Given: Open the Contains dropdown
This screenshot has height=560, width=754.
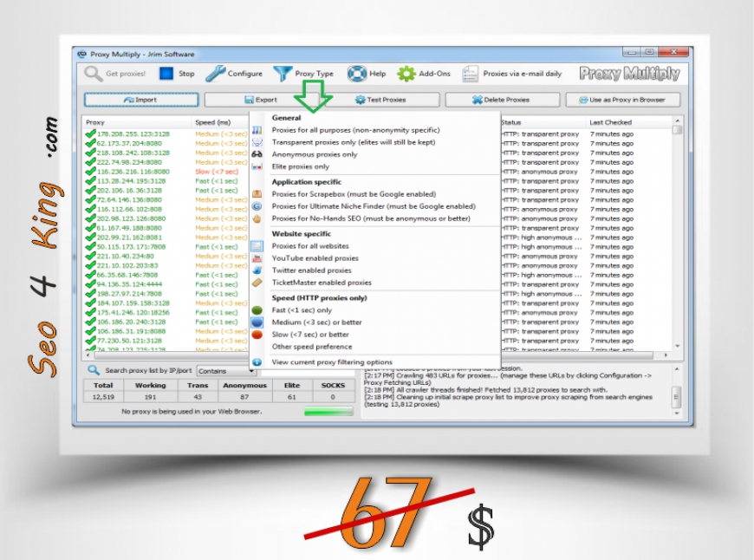Looking at the screenshot, I should (x=226, y=371).
